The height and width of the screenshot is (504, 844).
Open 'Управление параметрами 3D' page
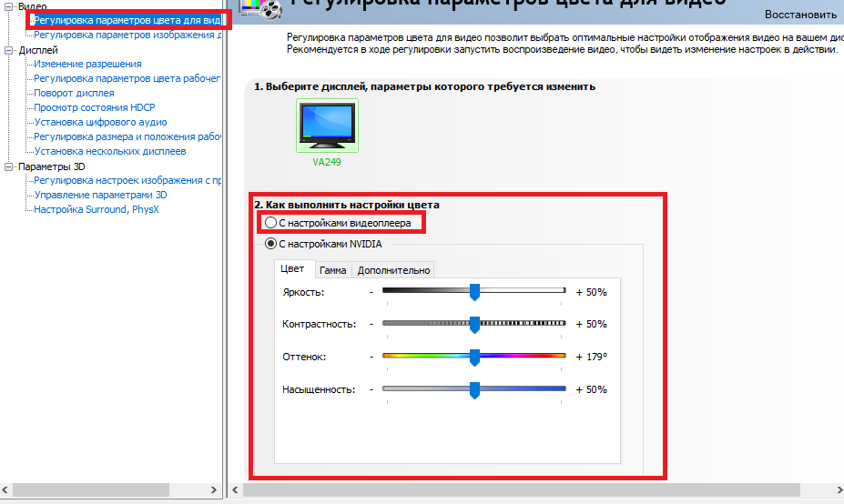point(101,195)
